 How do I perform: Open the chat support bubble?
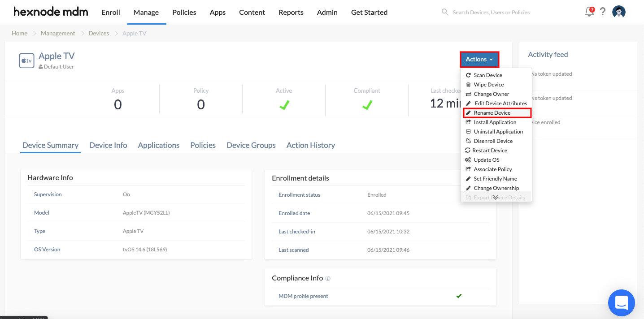point(622,303)
